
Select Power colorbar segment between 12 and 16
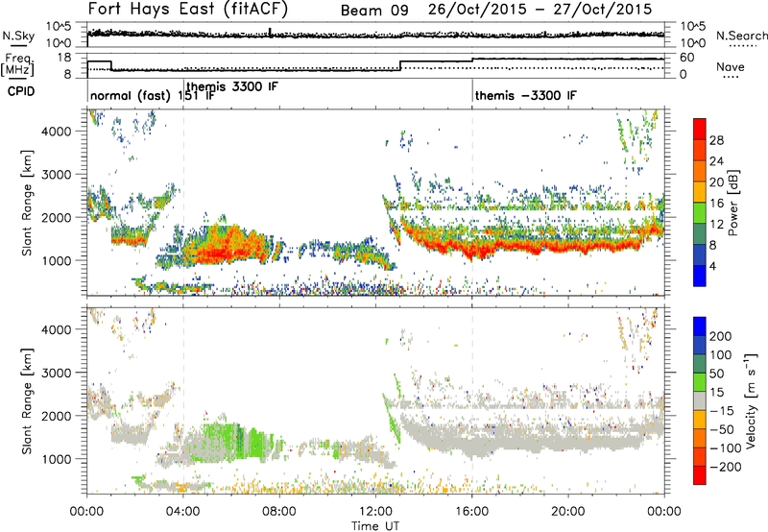(700, 213)
